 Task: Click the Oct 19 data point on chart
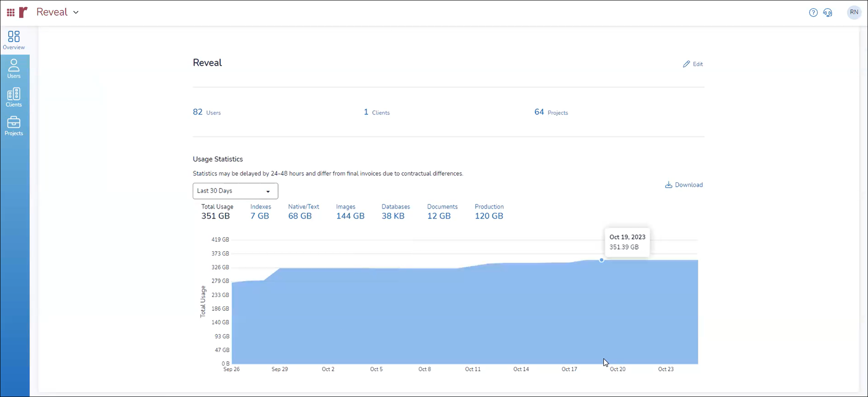[x=601, y=260]
